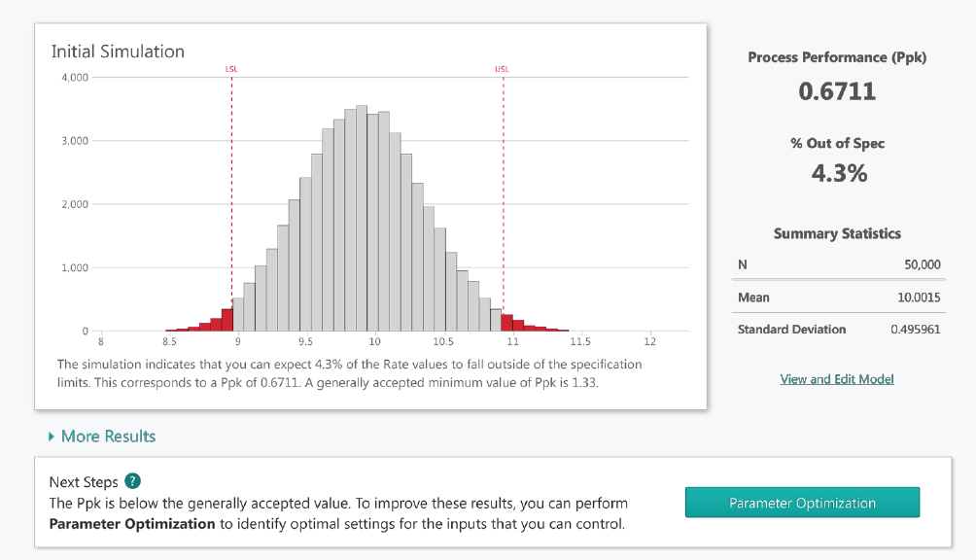Click the 4,000 y-axis label
This screenshot has height=560, width=976.
pos(75,77)
